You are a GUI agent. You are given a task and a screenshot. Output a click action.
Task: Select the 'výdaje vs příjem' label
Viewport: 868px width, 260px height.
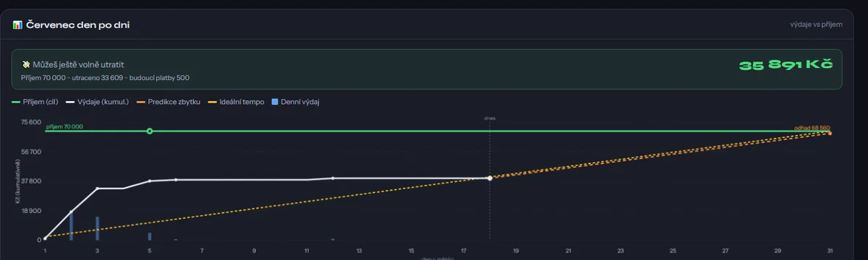[816, 25]
